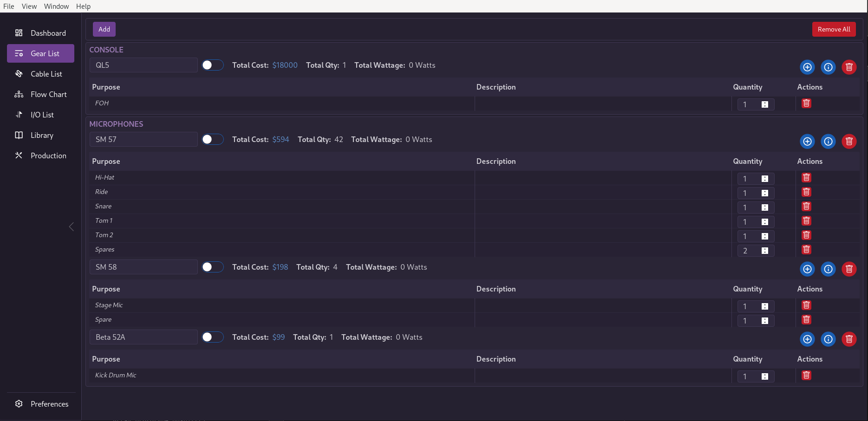The height and width of the screenshot is (421, 868).
Task: Collapse the sidebar with the chevron arrow
Action: click(x=71, y=227)
